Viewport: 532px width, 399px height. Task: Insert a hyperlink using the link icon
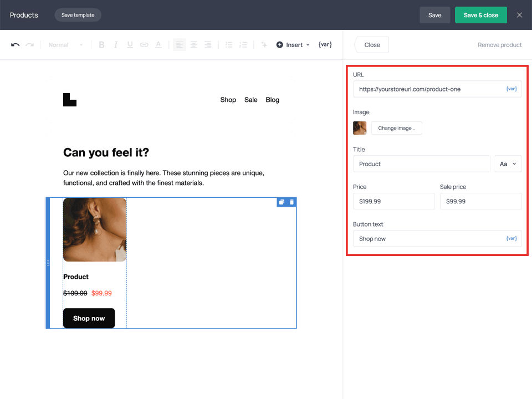point(143,44)
